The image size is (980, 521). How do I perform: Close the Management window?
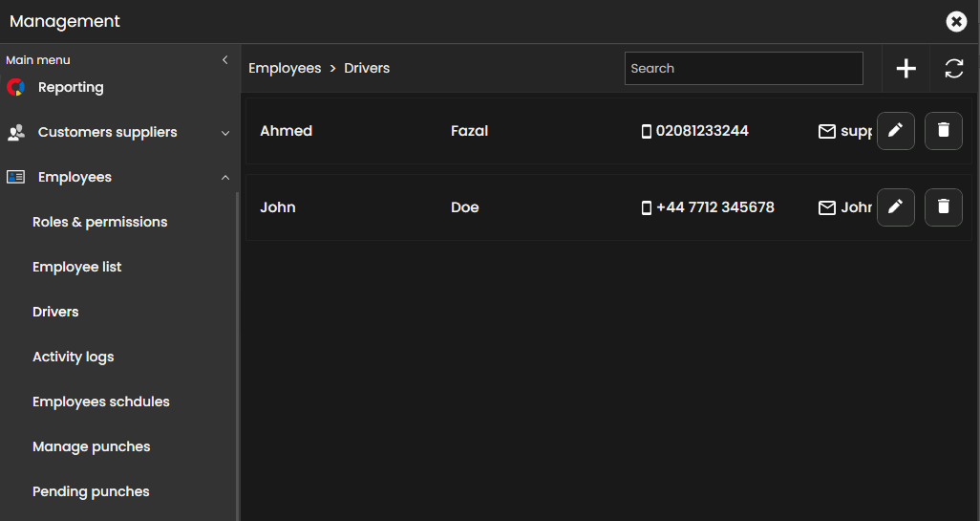pos(956,21)
